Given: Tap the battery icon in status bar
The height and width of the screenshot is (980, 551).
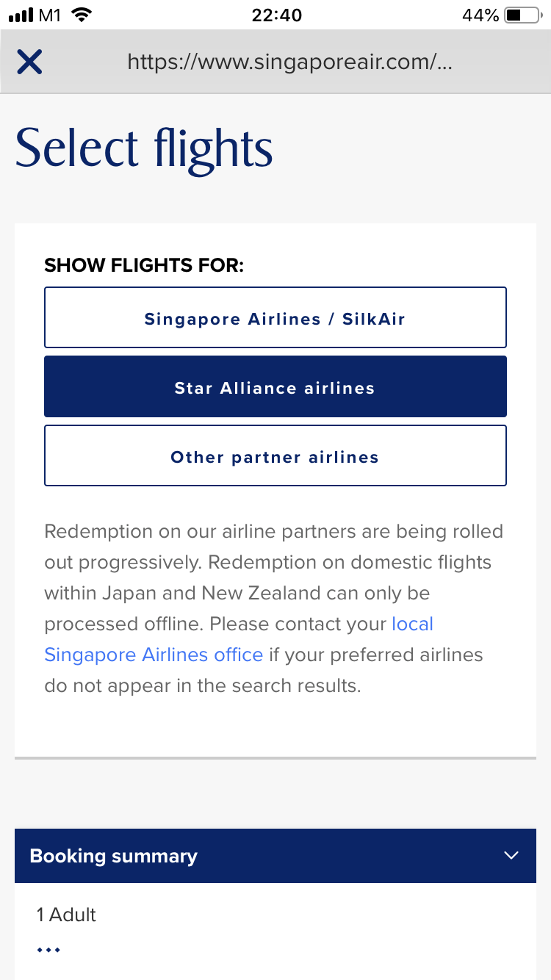Looking at the screenshot, I should click(x=522, y=15).
